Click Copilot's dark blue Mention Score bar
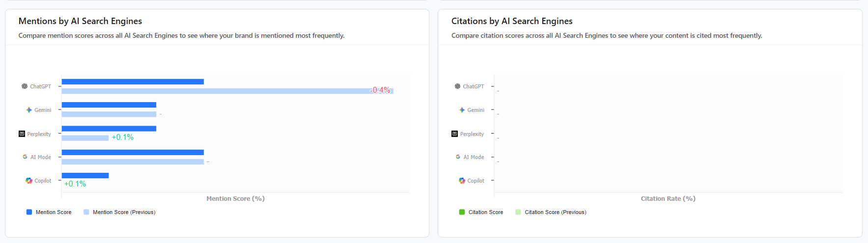This screenshot has height=243, width=868. [x=85, y=175]
